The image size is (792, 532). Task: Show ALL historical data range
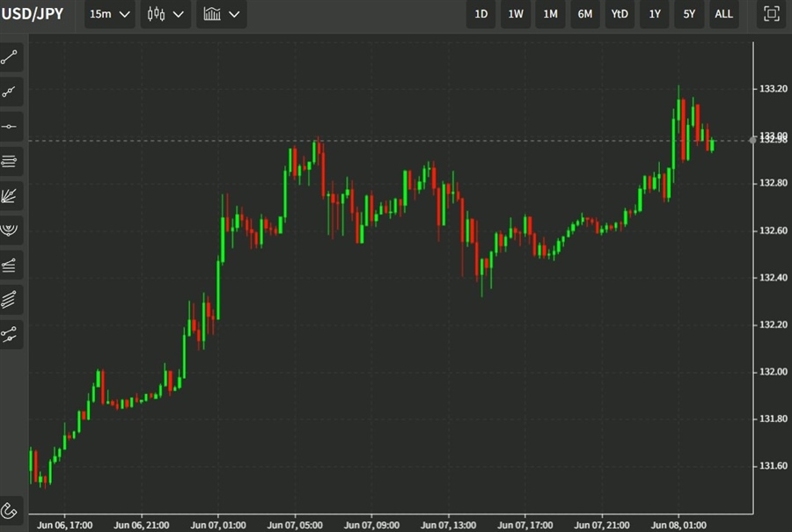(x=723, y=14)
